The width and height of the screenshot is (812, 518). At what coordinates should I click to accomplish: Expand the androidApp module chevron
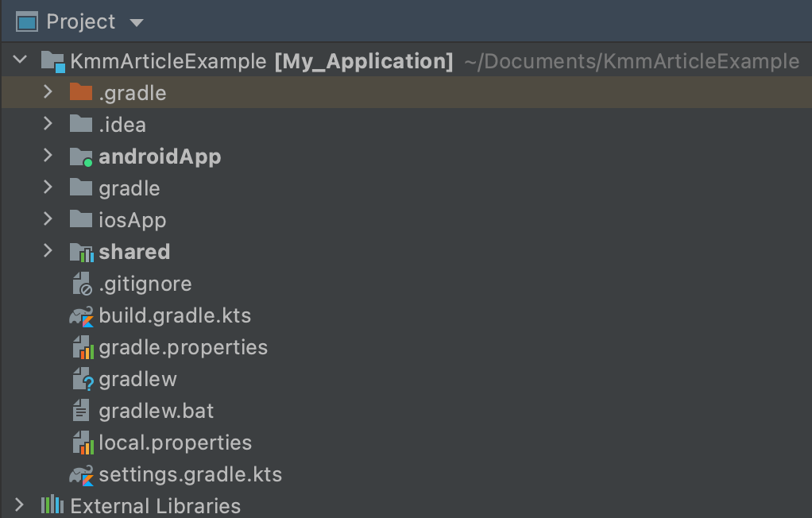pos(48,156)
